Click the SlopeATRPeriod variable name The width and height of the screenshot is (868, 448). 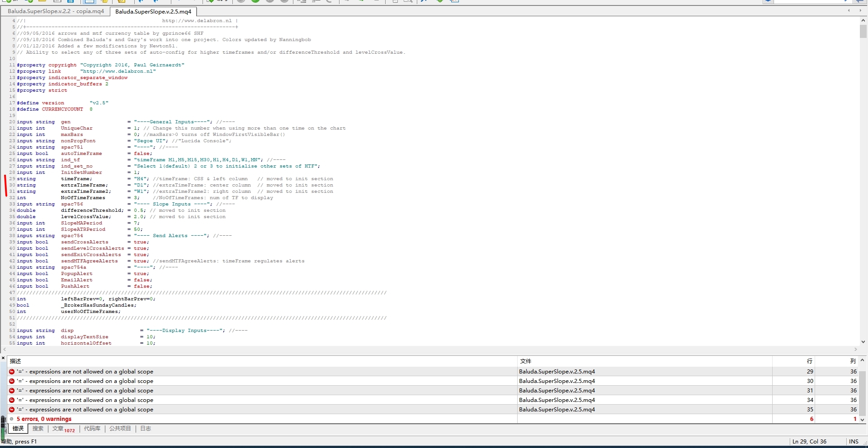pyautogui.click(x=83, y=229)
